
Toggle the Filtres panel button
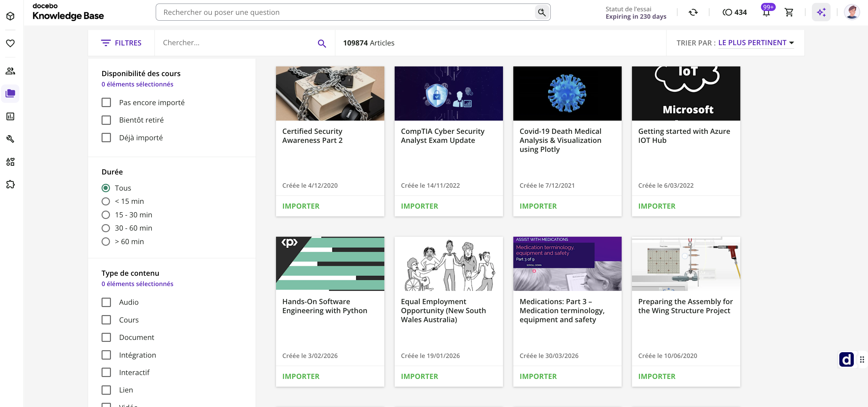pyautogui.click(x=121, y=43)
